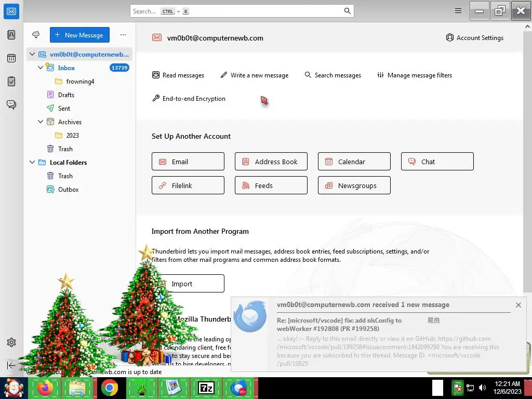532x399 pixels.
Task: Set up Filelink
Action: pos(188,185)
